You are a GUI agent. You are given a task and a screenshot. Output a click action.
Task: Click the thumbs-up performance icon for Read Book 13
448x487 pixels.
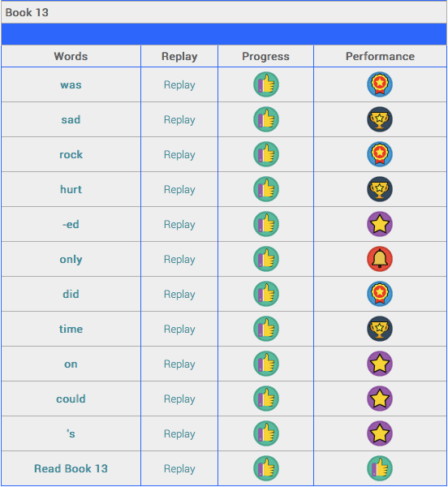point(379,468)
